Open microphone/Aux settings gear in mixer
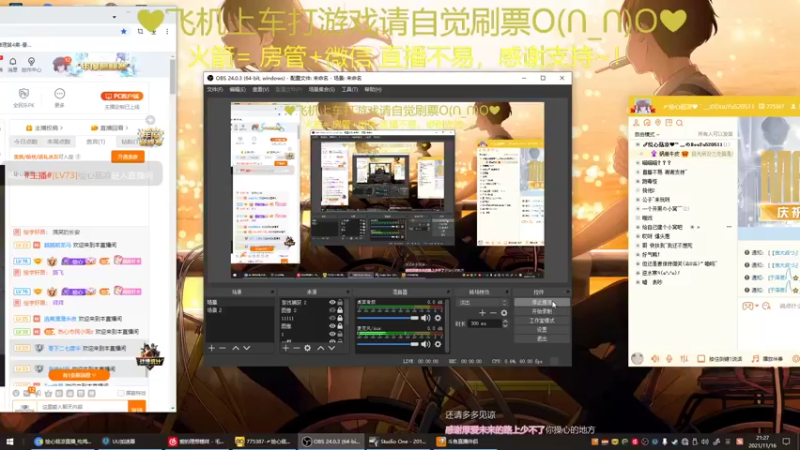Viewport: 800px width, 450px height. click(438, 344)
